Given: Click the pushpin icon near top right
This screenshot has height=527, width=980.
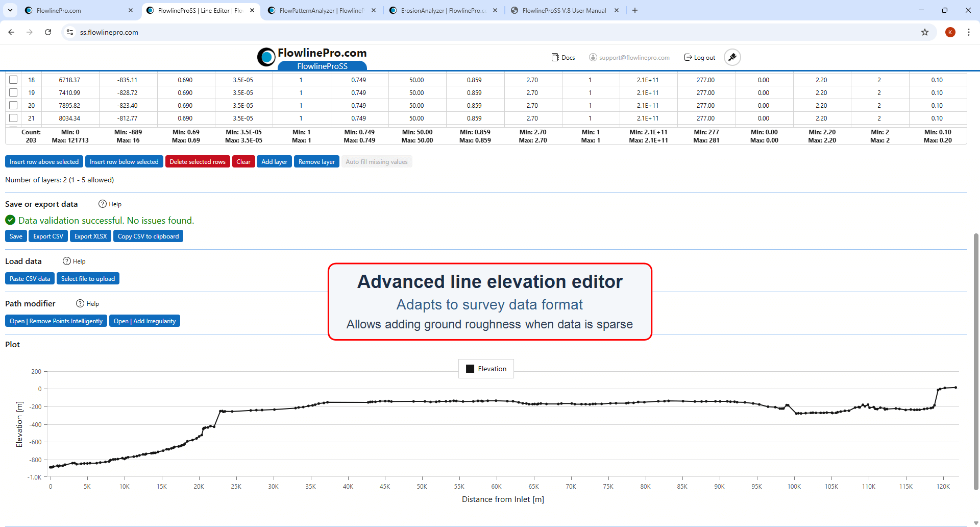Looking at the screenshot, I should click(732, 57).
